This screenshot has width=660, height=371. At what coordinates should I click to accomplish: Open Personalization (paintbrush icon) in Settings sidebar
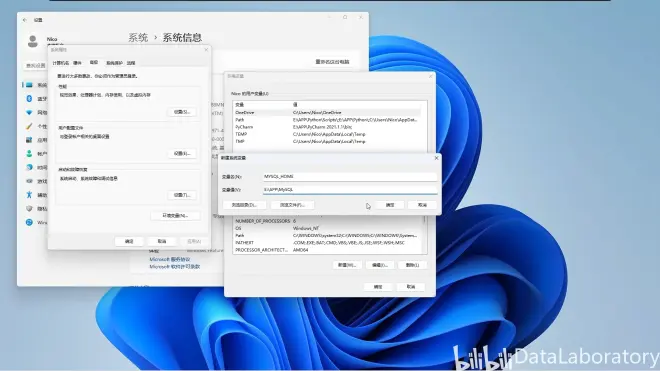29,126
